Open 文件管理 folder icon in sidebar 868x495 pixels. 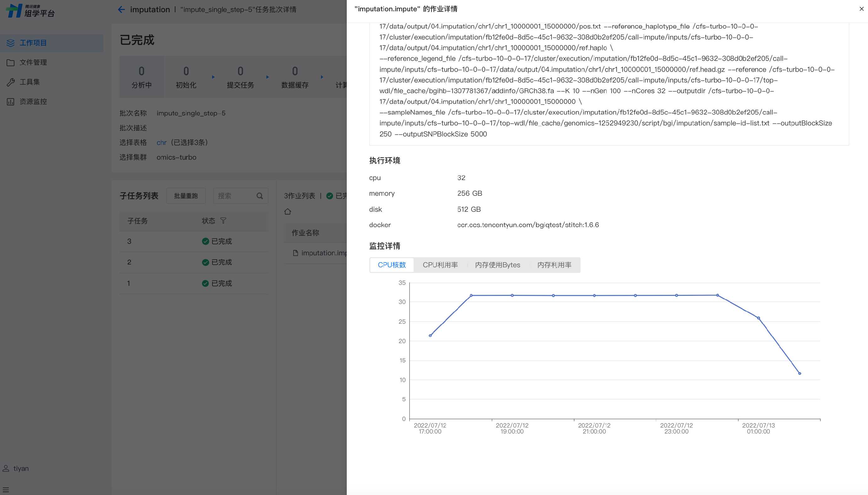tap(11, 62)
